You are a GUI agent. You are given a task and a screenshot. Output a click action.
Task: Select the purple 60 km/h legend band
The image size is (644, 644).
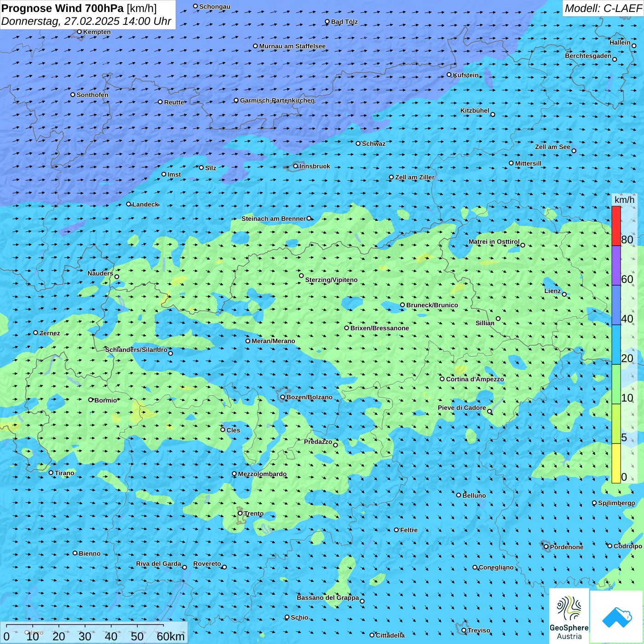(x=616, y=265)
